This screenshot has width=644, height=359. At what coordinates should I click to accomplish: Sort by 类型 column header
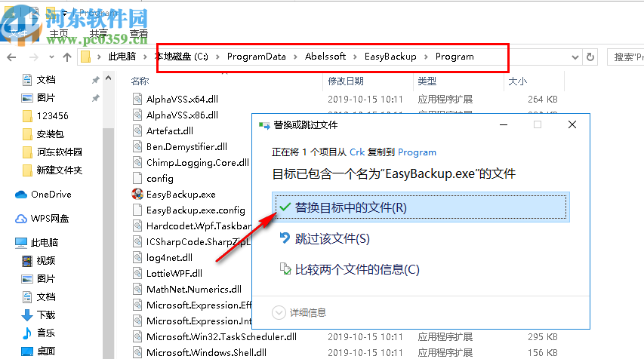[427, 81]
